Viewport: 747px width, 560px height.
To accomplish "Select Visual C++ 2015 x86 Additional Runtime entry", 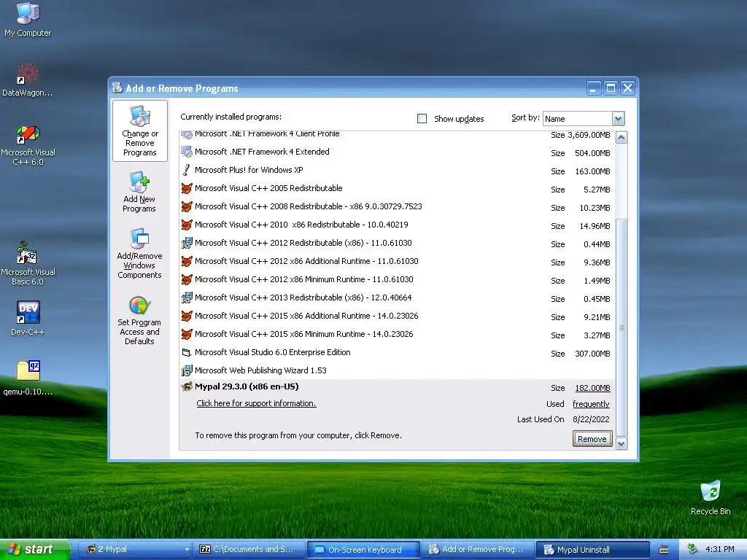I will tap(397, 316).
